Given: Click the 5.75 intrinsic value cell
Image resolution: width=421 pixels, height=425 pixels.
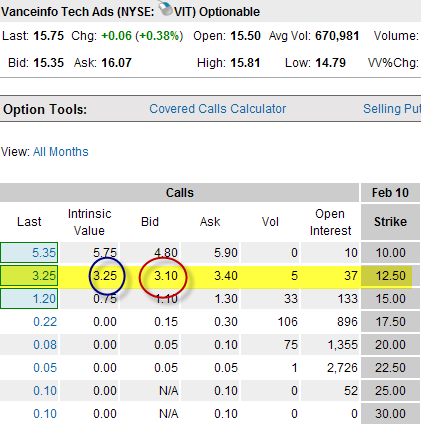Looking at the screenshot, I should tap(105, 253).
